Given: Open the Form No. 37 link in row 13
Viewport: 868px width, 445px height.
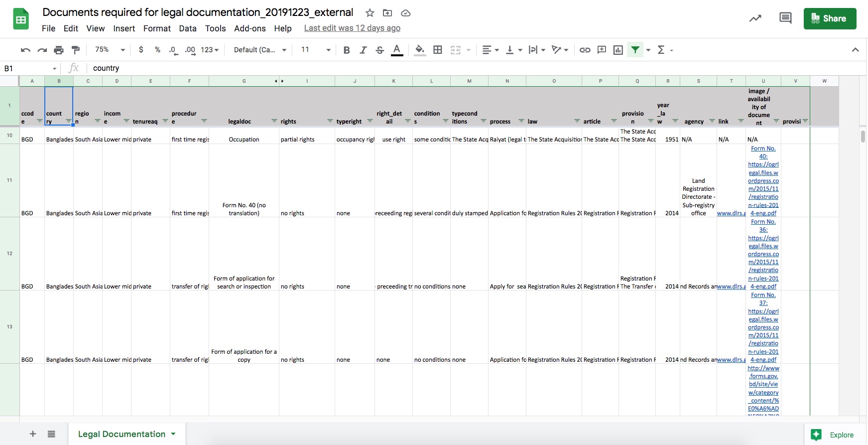Looking at the screenshot, I should tap(763, 327).
